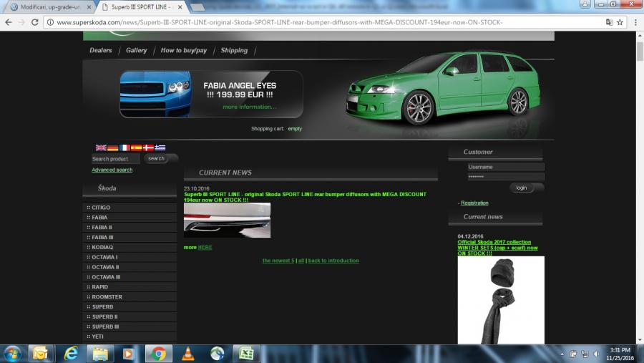Switch language via the French flag
Image resolution: width=644 pixels, height=363 pixels.
(125, 147)
